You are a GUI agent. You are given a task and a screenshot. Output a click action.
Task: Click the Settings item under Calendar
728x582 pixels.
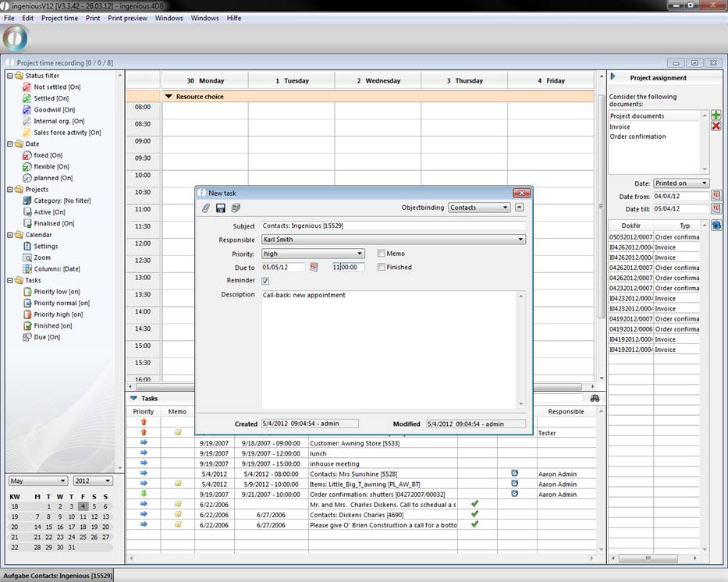(45, 246)
